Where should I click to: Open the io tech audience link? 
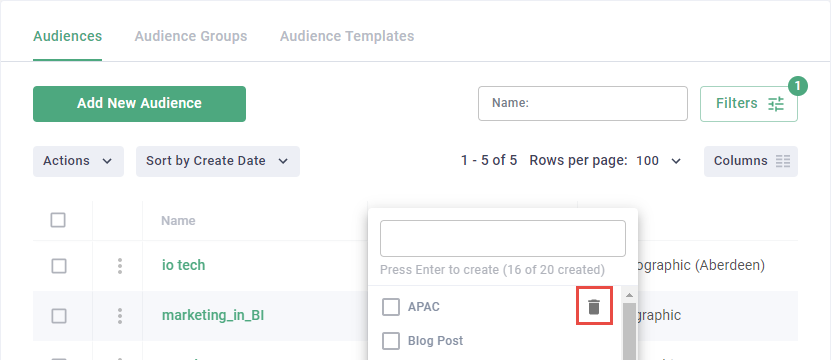183,265
